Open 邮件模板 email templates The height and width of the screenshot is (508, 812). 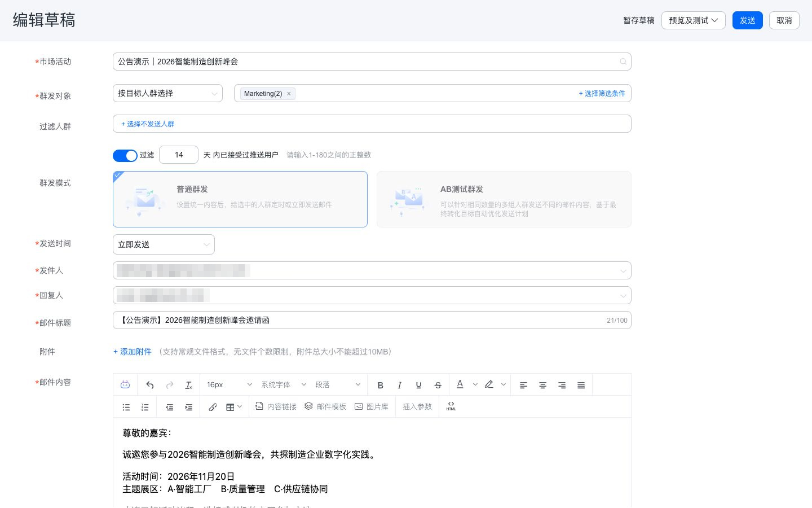point(325,406)
